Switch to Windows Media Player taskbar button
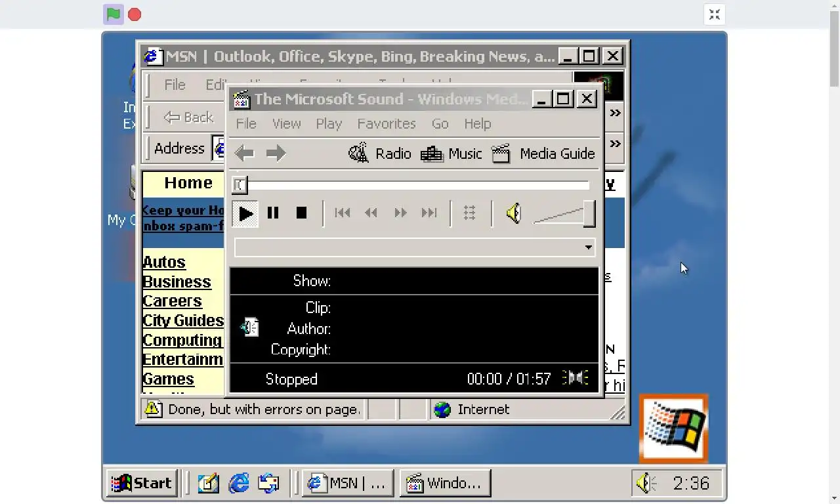 click(446, 484)
